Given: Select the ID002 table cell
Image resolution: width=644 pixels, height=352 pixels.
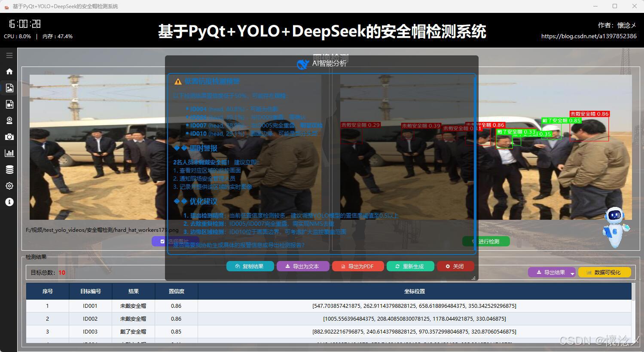Looking at the screenshot, I should (91, 319).
